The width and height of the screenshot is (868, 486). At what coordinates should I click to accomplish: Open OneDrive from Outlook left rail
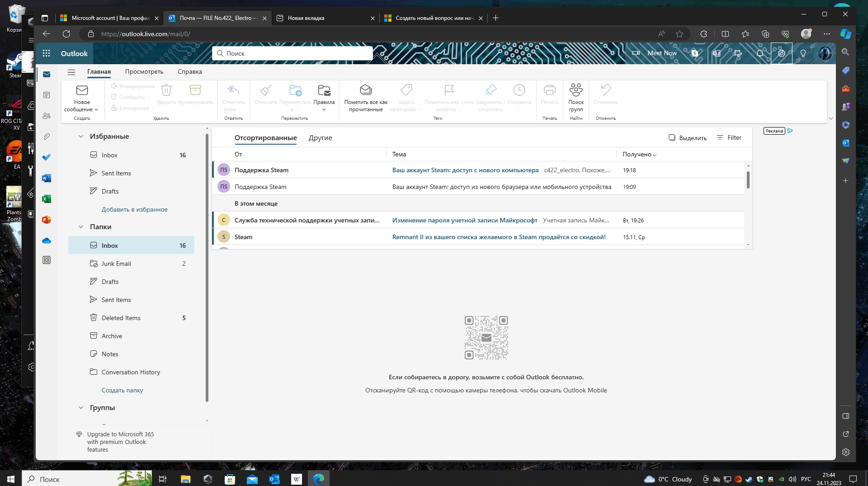(47, 241)
